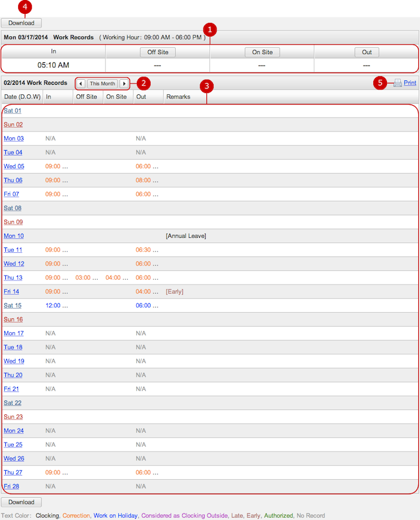This screenshot has width=420, height=520.
Task: Open Sun 16 date link
Action: pyautogui.click(x=13, y=319)
